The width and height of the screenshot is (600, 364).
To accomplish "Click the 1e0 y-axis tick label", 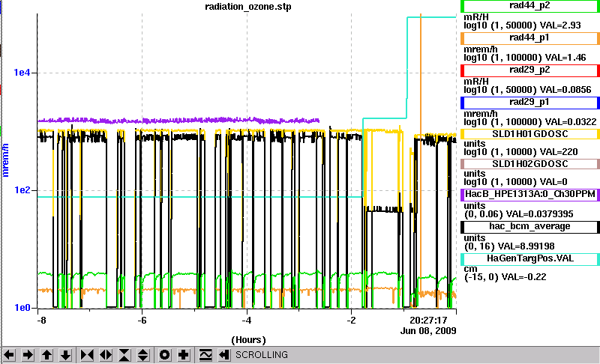I will click(x=22, y=308).
